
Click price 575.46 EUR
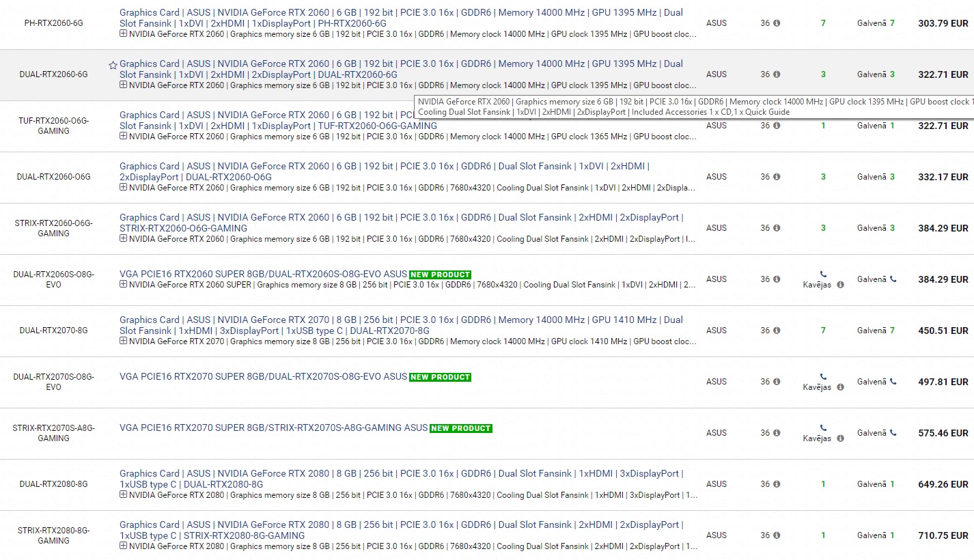click(x=943, y=433)
